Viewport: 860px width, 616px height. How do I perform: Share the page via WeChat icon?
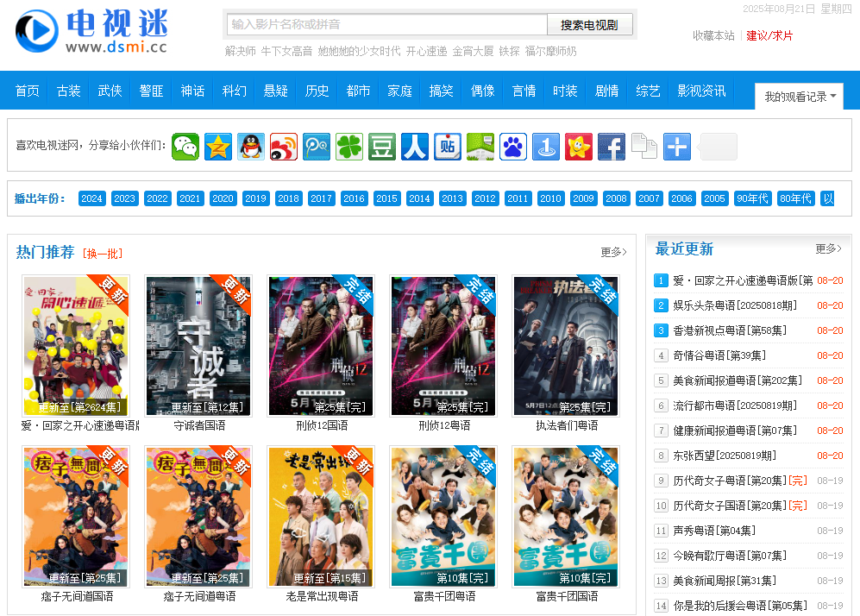click(185, 147)
